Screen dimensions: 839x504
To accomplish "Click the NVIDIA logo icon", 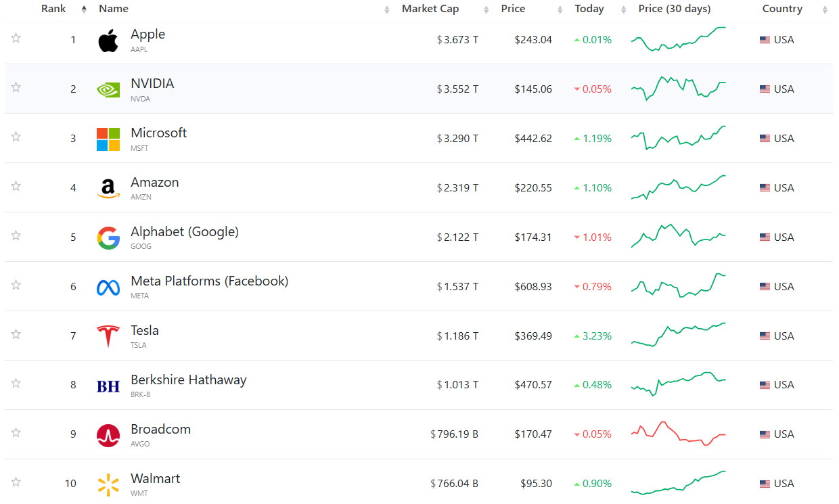I will pos(108,89).
